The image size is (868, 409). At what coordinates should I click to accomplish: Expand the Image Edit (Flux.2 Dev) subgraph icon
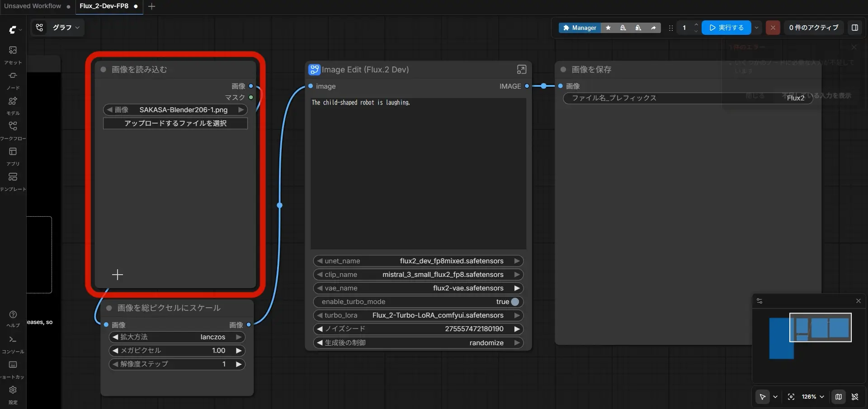pos(521,69)
